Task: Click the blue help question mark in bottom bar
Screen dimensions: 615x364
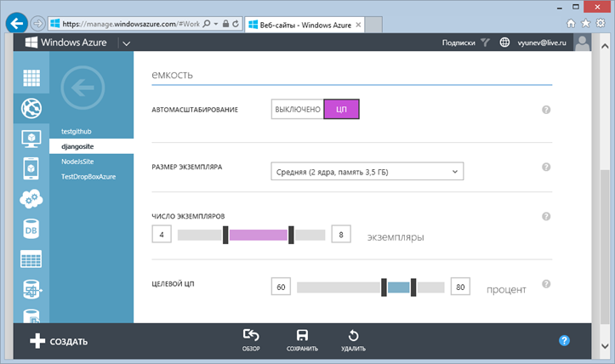Action: [x=565, y=340]
